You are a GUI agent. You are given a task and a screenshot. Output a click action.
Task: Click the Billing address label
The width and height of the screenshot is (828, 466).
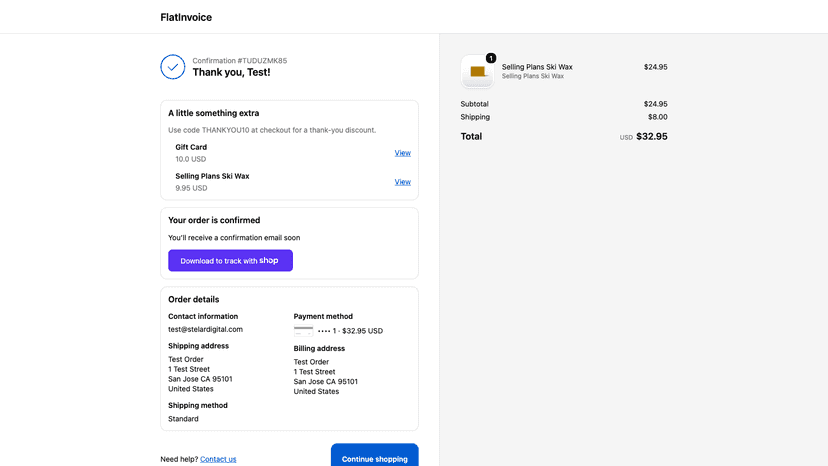pyautogui.click(x=319, y=349)
